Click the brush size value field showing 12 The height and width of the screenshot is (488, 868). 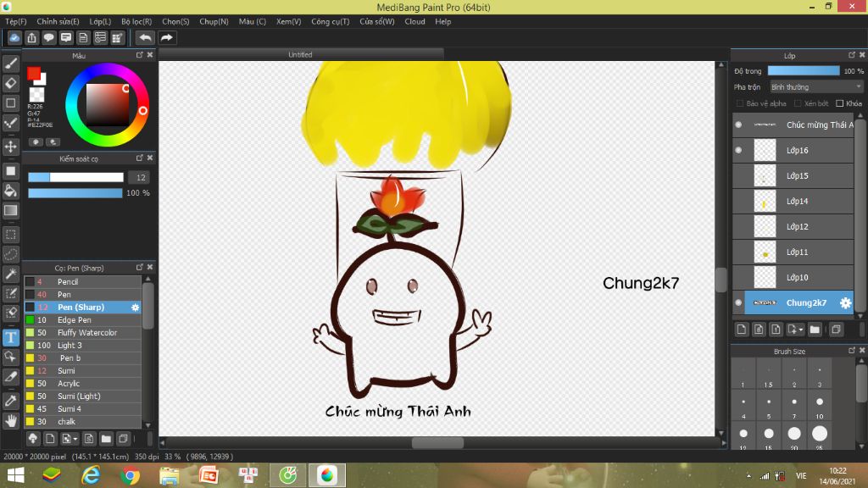coord(141,177)
